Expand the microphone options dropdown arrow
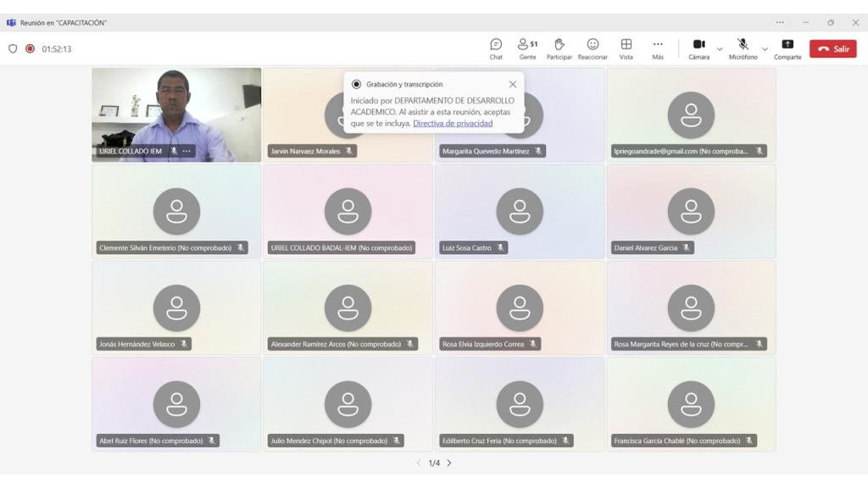This screenshot has height=488, width=868. pos(765,49)
